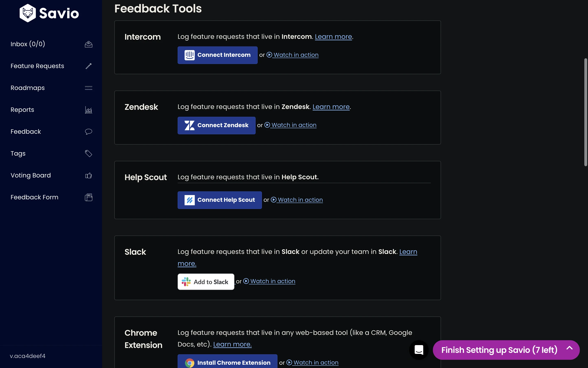Screen dimensions: 588x368
Task: Expand the setup checklist chevron arrow
Action: [x=570, y=348]
